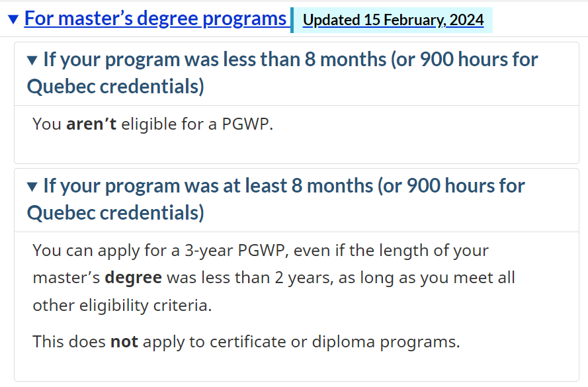Click 'Quebec credentials)' in the less-than-8-months heading
Viewport: 588px width, 387px height.
[115, 87]
